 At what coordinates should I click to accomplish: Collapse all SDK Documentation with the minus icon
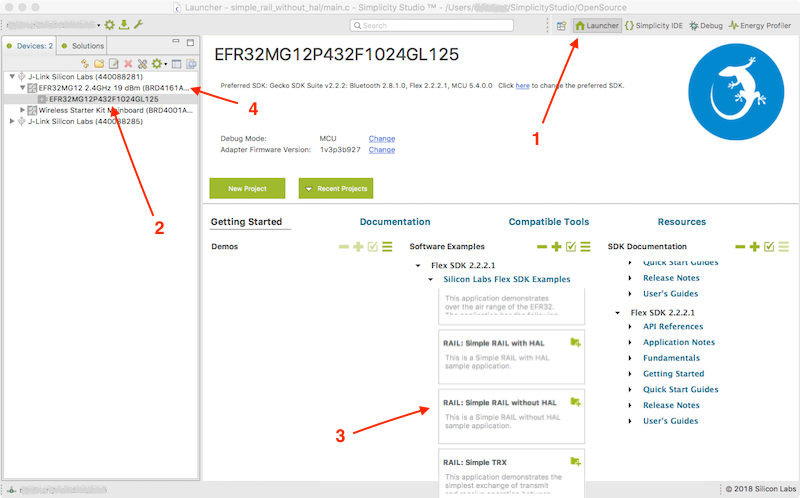click(740, 247)
